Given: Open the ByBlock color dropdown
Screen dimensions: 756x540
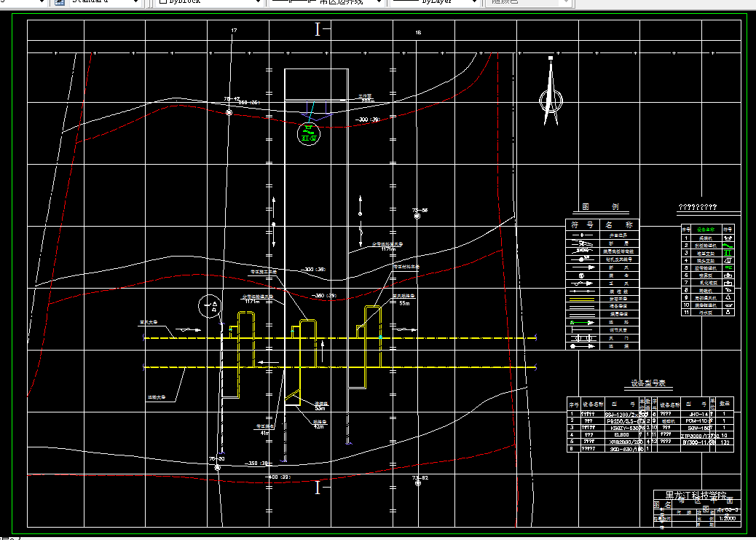Looking at the screenshot, I should click(x=259, y=2).
